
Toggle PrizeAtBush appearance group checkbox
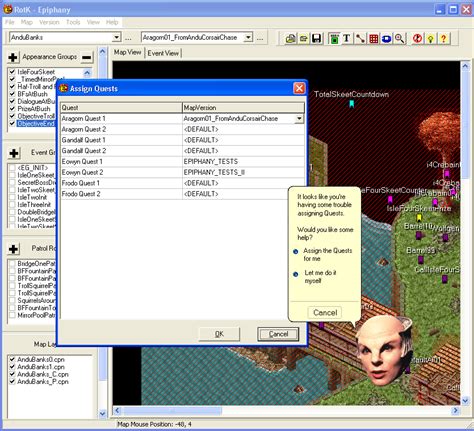12,109
